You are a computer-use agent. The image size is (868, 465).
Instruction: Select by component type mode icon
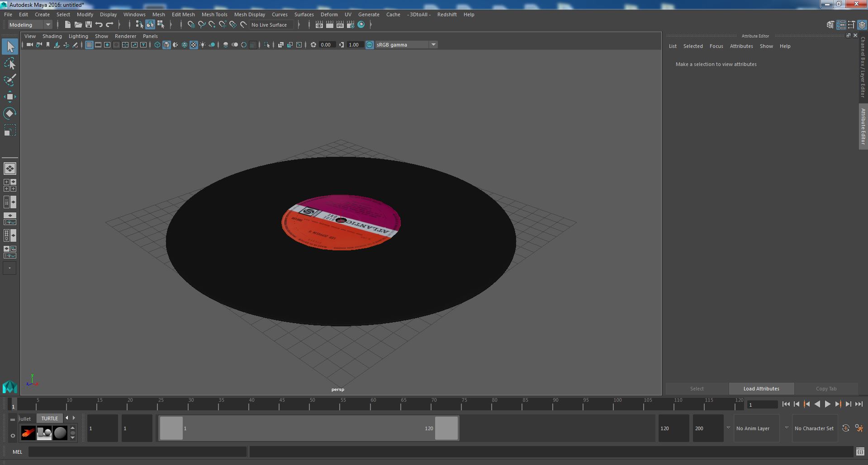click(161, 25)
